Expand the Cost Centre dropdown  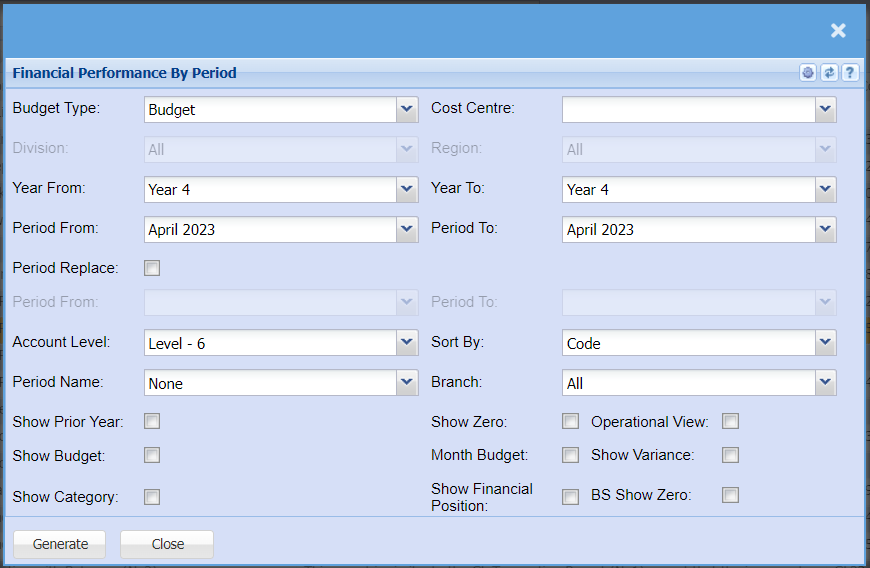[x=825, y=109]
